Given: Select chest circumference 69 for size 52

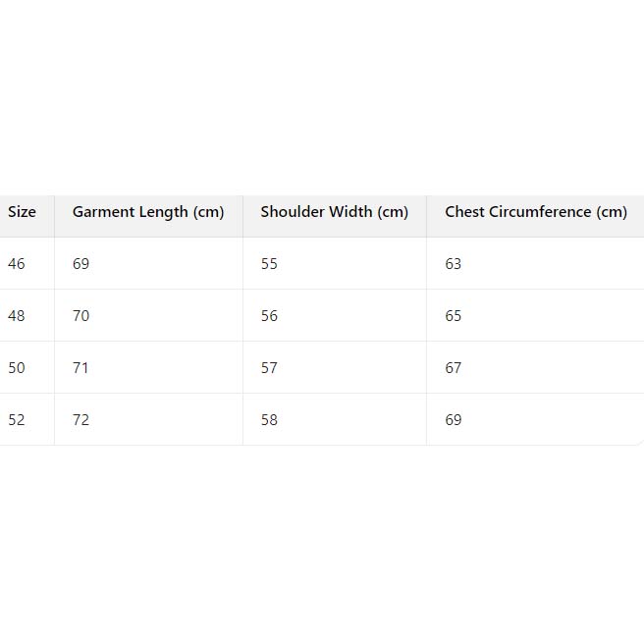Looking at the screenshot, I should [453, 420].
